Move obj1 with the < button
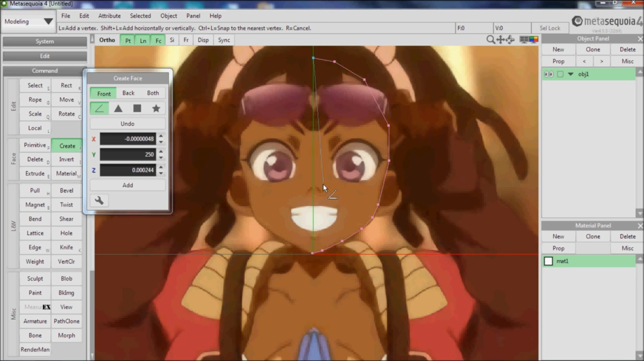 click(x=584, y=61)
